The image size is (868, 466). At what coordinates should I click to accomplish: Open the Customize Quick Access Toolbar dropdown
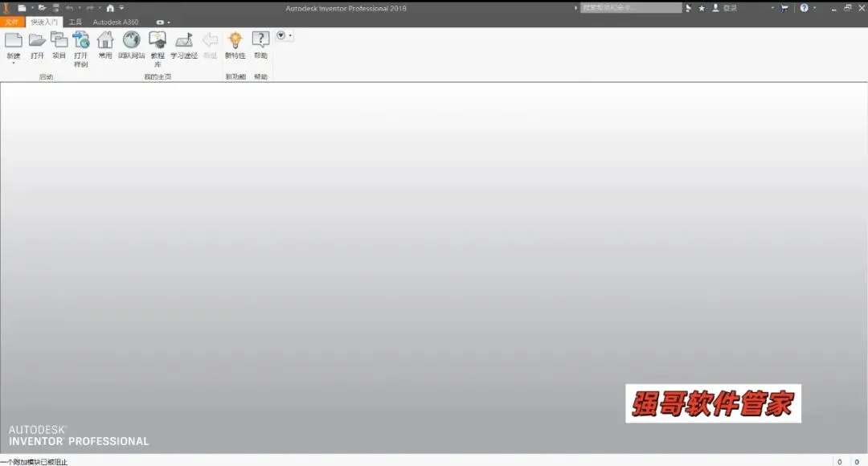point(122,8)
